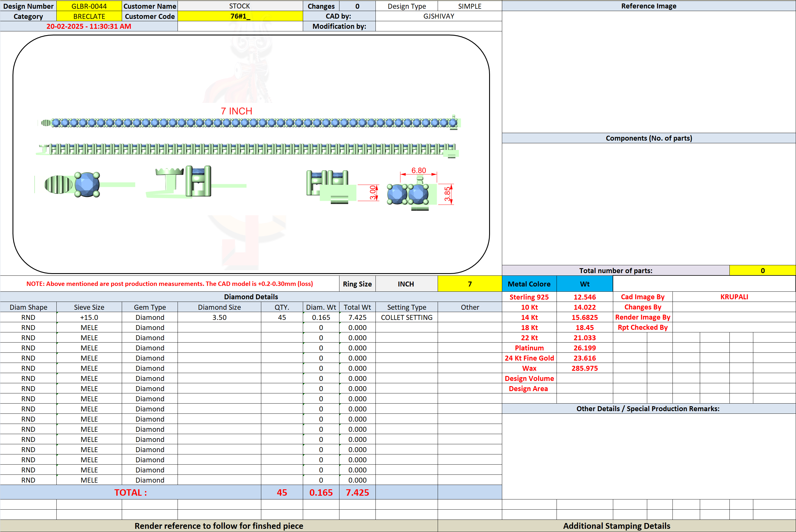Viewport: 796px width, 532px height.
Task: Click the Render reference to follow footer
Action: click(x=219, y=526)
